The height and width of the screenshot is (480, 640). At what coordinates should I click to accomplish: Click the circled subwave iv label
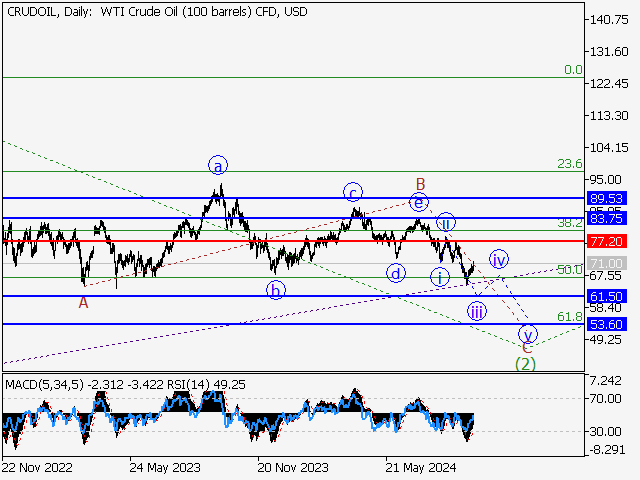(499, 260)
